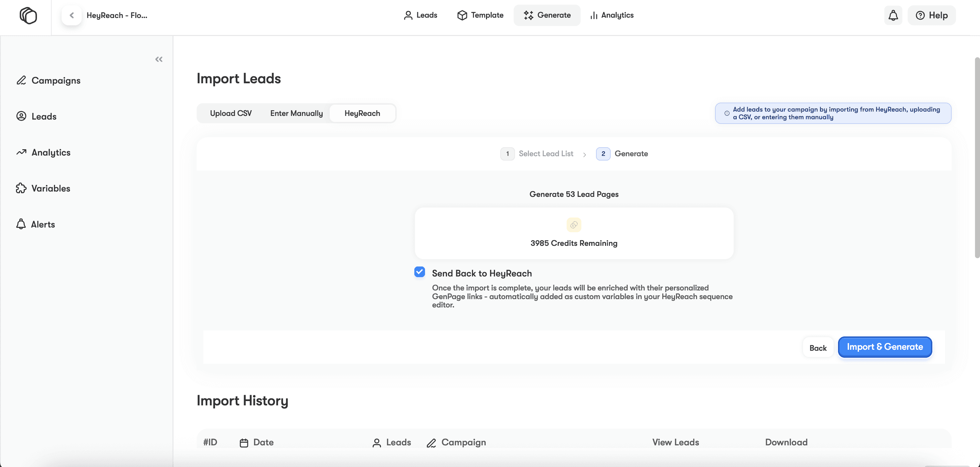The width and height of the screenshot is (980, 467).
Task: Click the yellow credits coin icon
Action: [x=574, y=225]
